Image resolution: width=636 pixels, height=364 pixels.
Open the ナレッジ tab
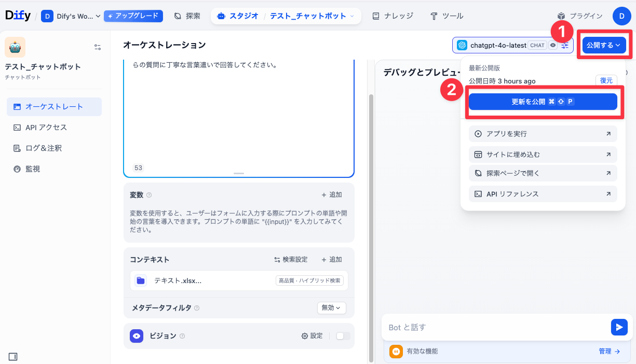(393, 16)
